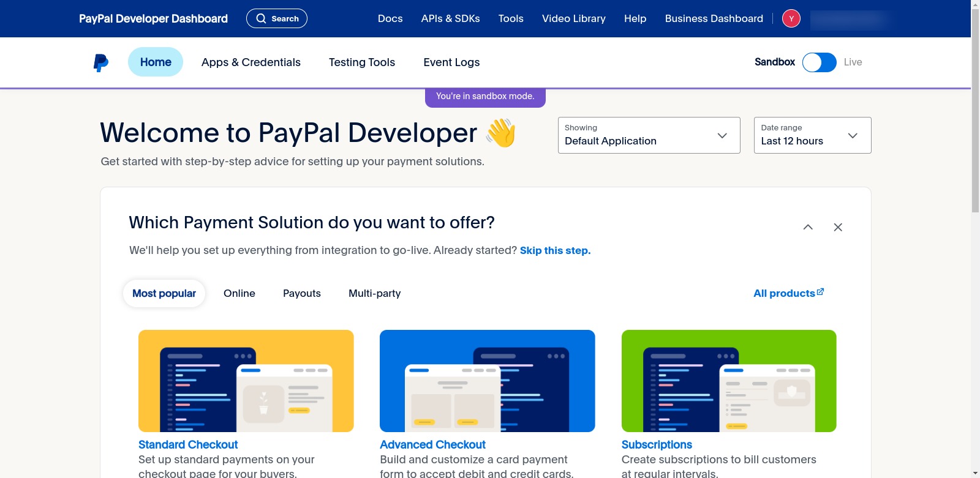Screen dimensions: 980x478
Task: Click the Search button in header
Action: point(277,18)
